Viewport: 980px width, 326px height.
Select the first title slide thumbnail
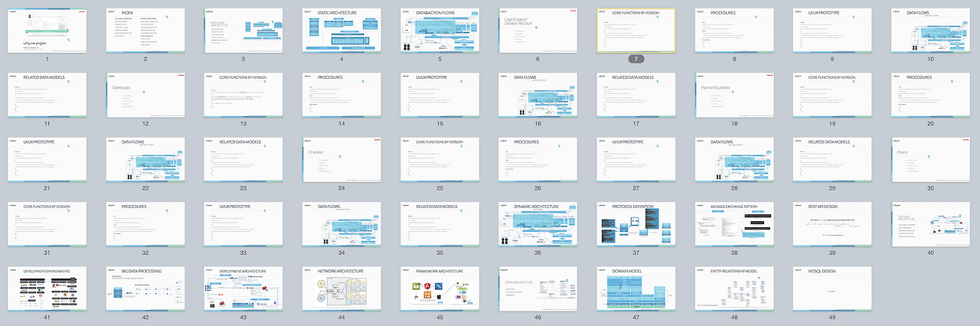pyautogui.click(x=47, y=31)
